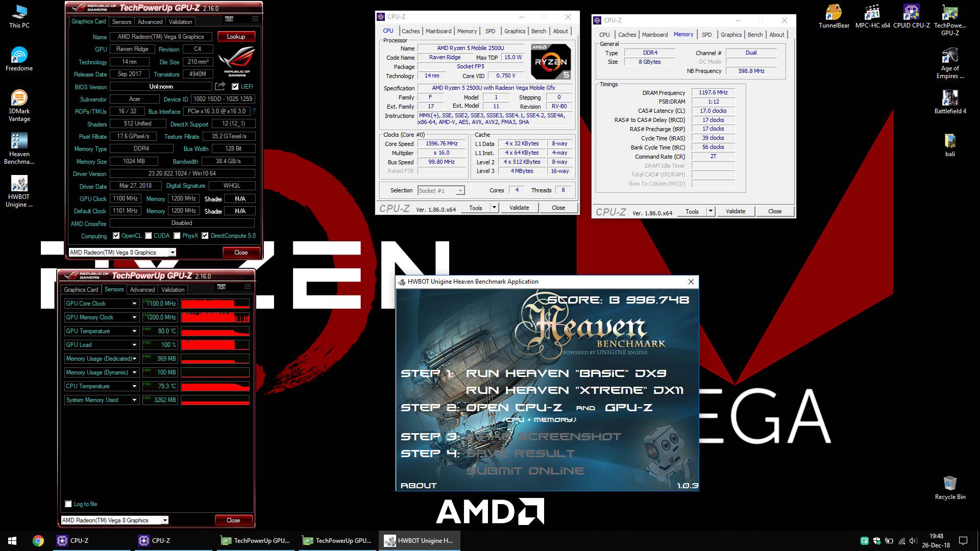Open Mainboard tab in left CPU-Z window

pyautogui.click(x=438, y=31)
